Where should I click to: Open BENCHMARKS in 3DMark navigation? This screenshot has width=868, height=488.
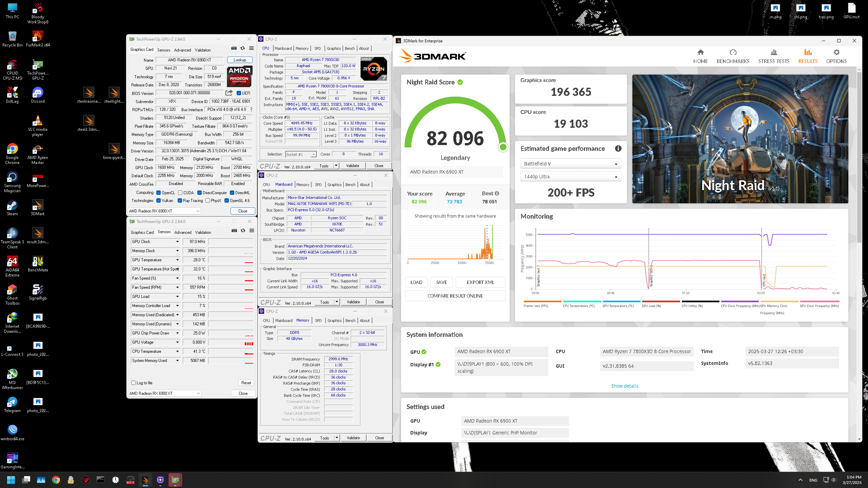[733, 56]
